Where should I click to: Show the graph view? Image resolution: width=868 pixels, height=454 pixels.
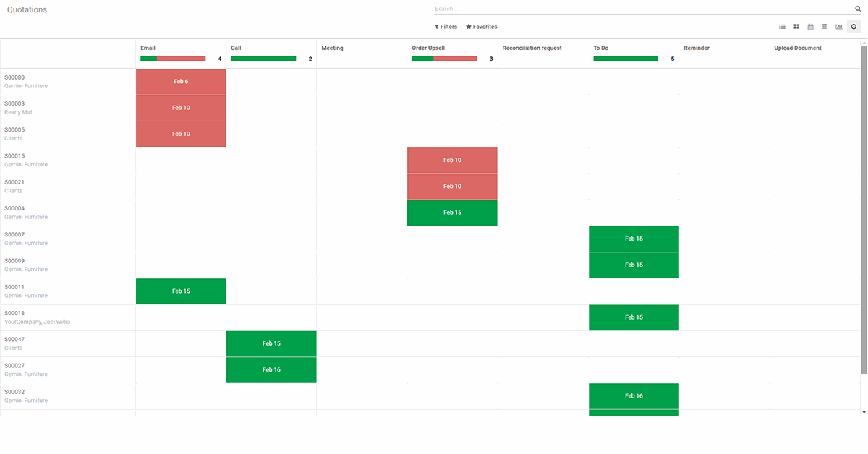pos(839,27)
